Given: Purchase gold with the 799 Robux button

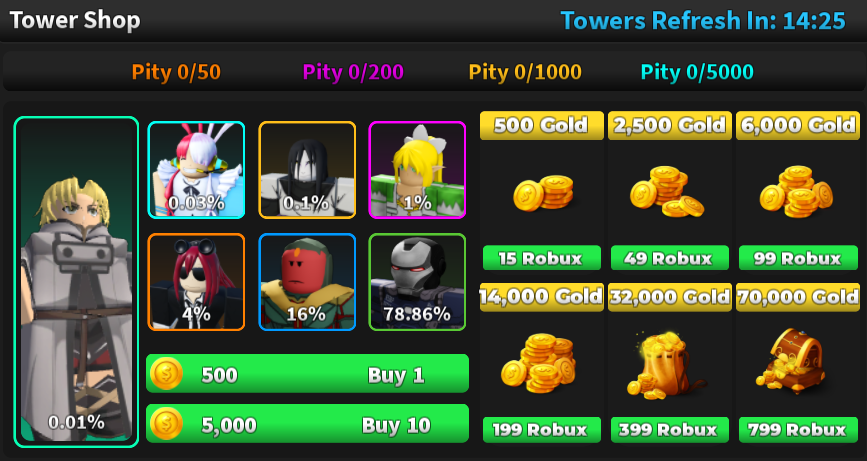Looking at the screenshot, I should coord(798,430).
